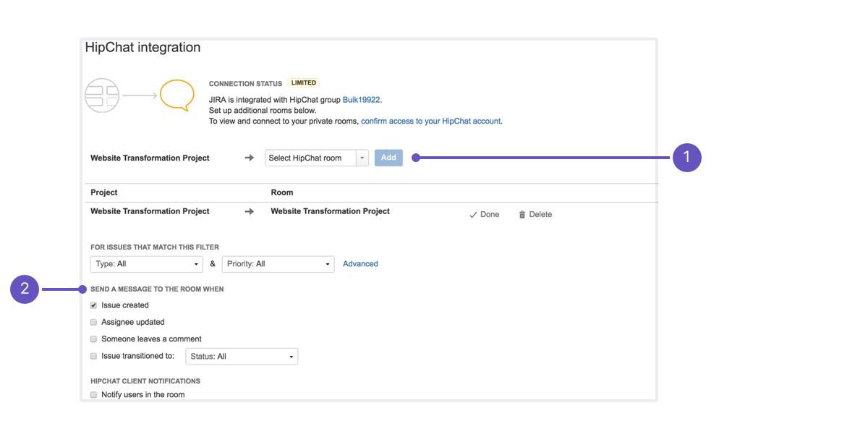Click the FOR ISSUES THAT MATCH THIS FILTER label
868x434 pixels.
(x=155, y=247)
